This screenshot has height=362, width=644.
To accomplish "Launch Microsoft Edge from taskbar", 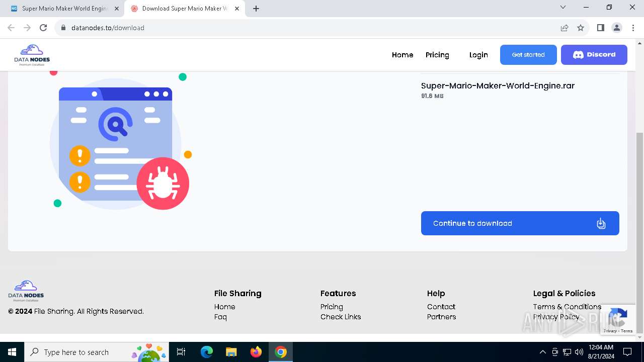I will tap(206, 352).
